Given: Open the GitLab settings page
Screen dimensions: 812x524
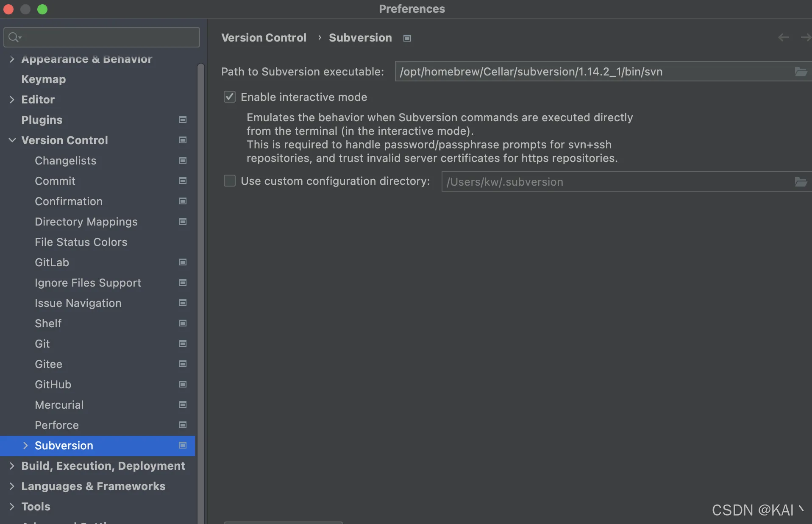Looking at the screenshot, I should click(52, 262).
